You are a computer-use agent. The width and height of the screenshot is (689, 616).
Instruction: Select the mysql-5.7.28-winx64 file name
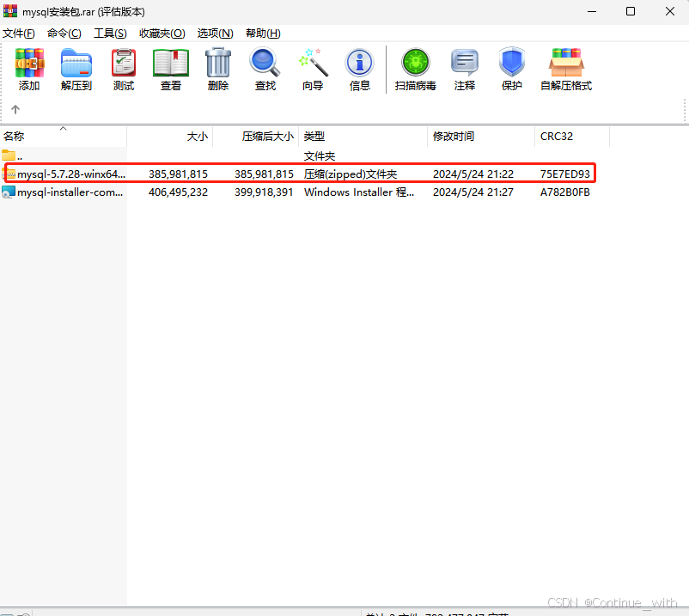coord(71,174)
